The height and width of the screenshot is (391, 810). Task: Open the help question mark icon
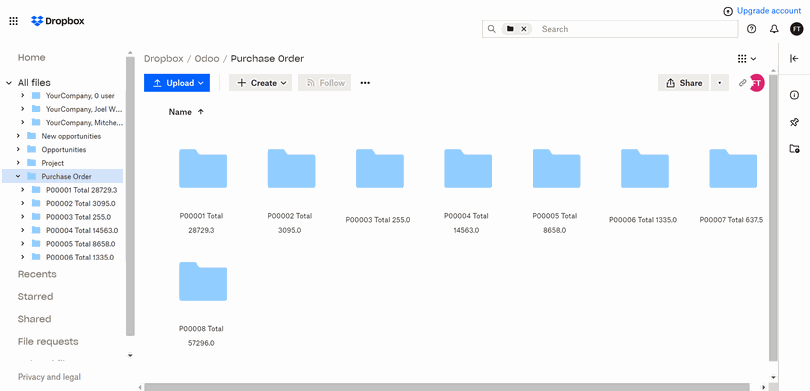752,29
